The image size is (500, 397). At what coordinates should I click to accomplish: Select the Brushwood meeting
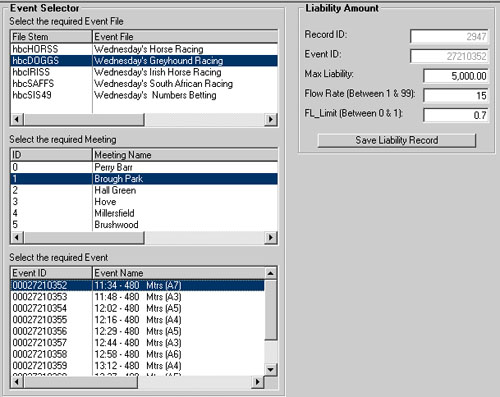144,224
